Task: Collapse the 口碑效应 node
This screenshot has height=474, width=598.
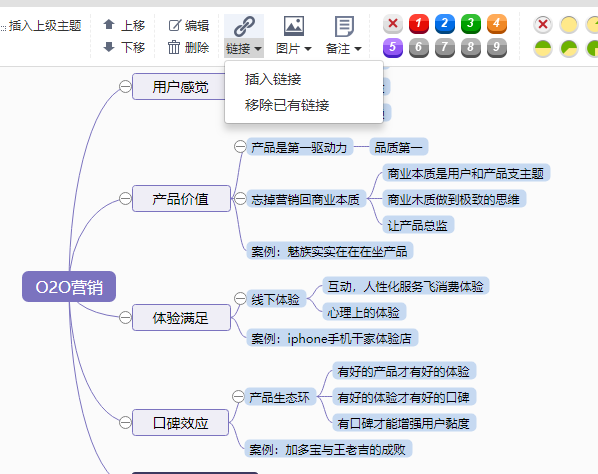Action: [125, 423]
